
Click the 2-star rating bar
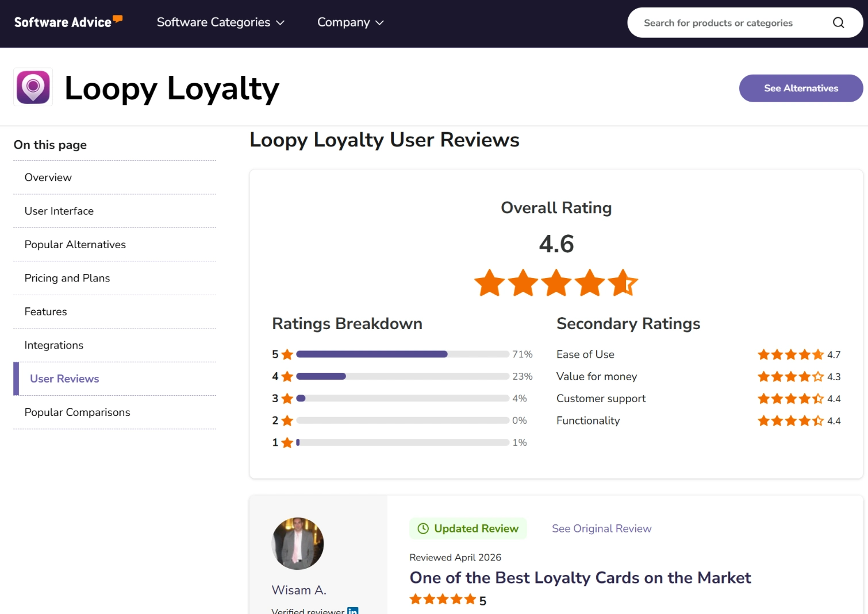(402, 420)
